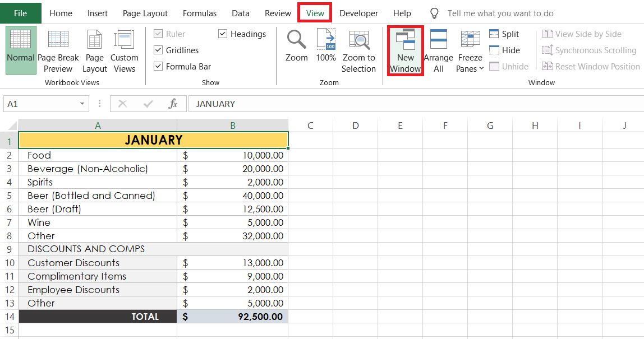This screenshot has width=644, height=339.
Task: Open Custom Views dialog
Action: point(124,51)
